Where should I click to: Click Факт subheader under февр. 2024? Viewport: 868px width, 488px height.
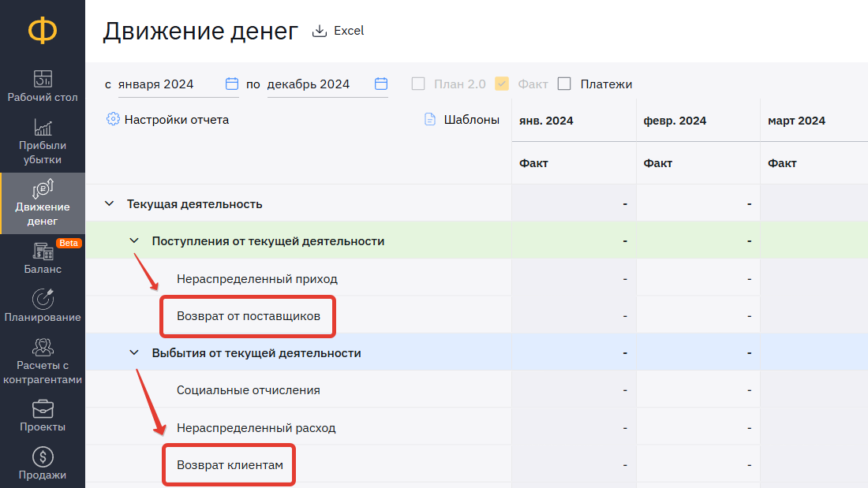(657, 163)
